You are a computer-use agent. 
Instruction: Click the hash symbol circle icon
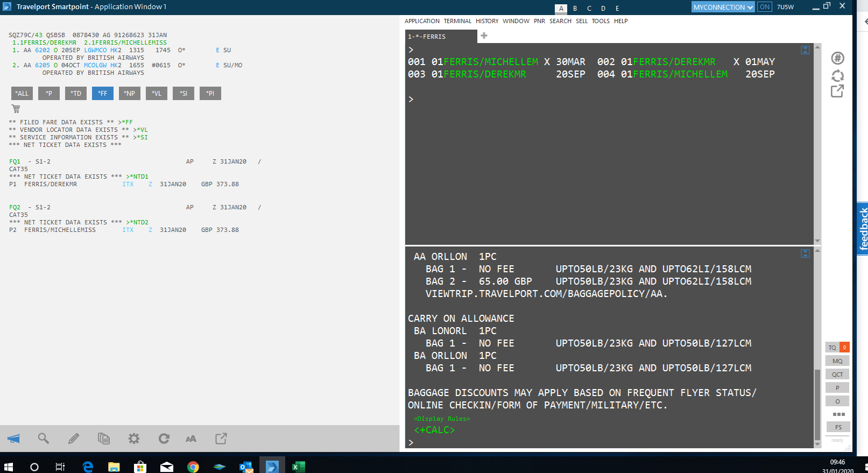pos(837,58)
